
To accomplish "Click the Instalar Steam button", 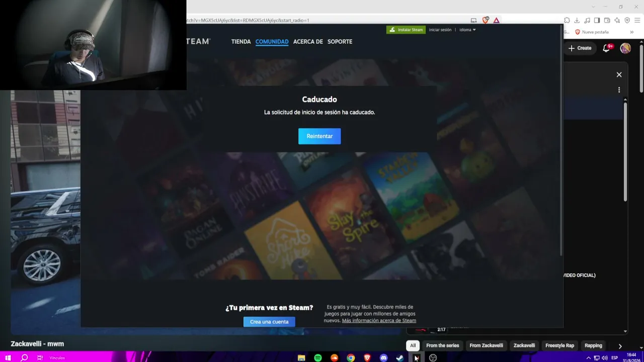I will tap(406, 30).
